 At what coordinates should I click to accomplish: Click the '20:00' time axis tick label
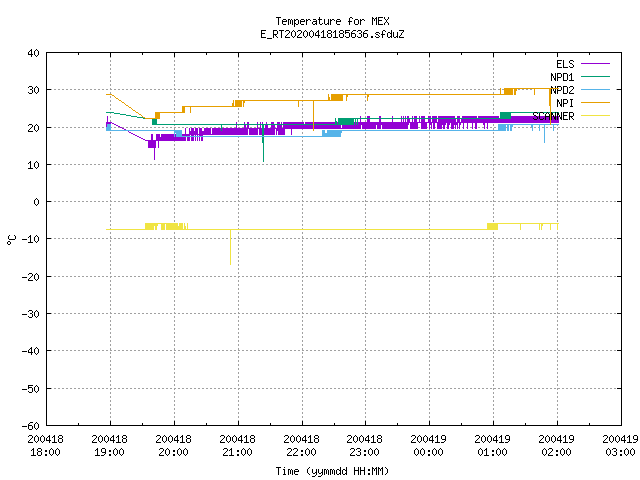coord(173,452)
